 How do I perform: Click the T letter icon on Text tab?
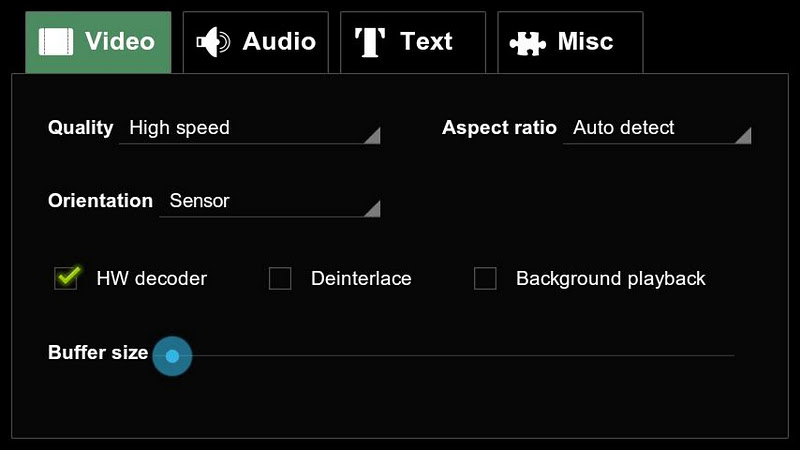coord(370,42)
